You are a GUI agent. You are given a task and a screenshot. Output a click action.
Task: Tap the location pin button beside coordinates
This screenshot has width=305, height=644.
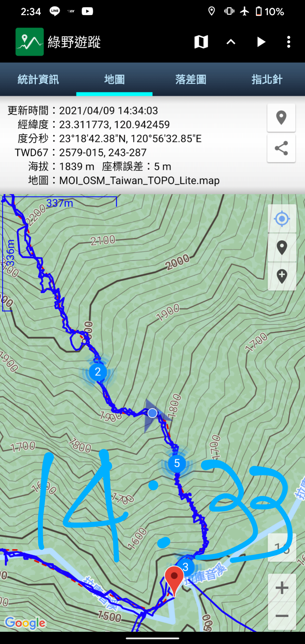[x=281, y=118]
